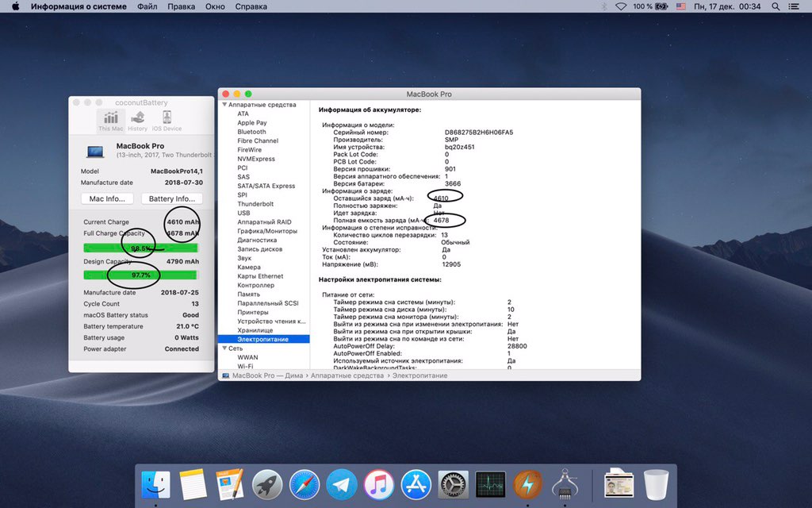The height and width of the screenshot is (508, 812).
Task: Open History view in coconutBattery
Action: coord(138,121)
